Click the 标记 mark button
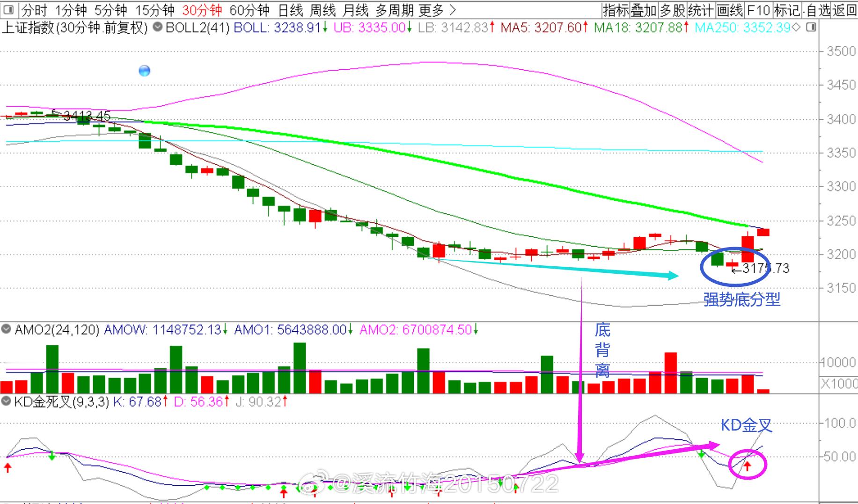This screenshot has height=504, width=858. pos(786,10)
